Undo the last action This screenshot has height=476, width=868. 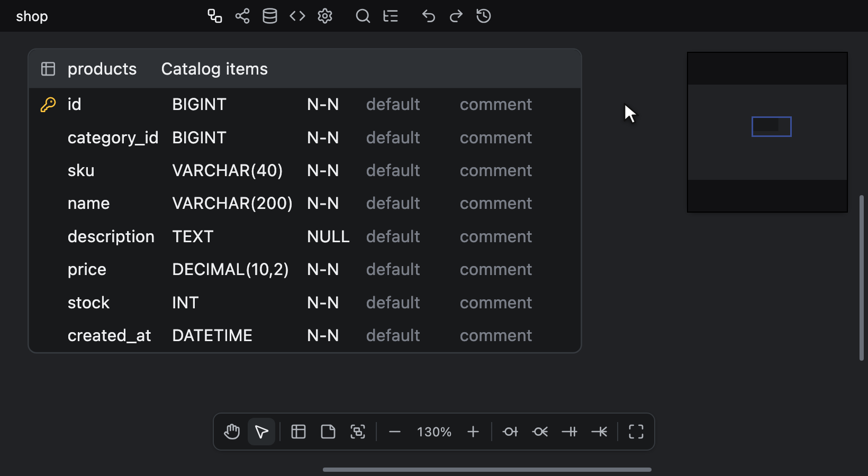[x=429, y=16]
